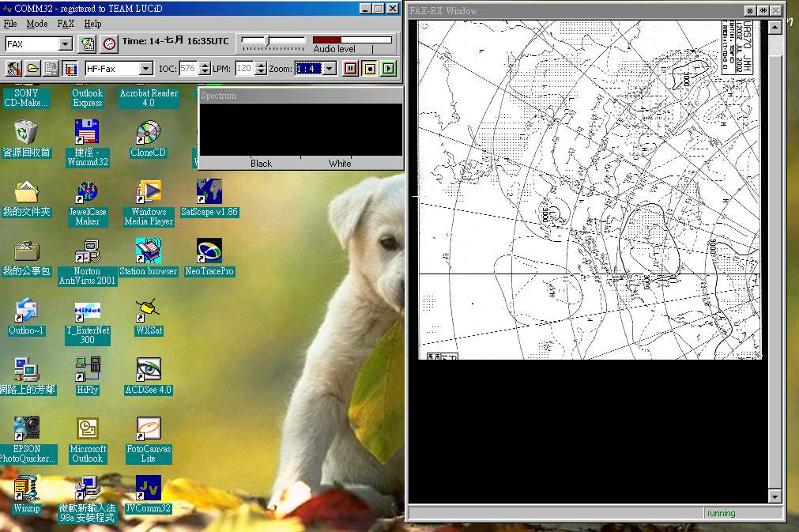Click the Audio level meter bar

point(352,40)
